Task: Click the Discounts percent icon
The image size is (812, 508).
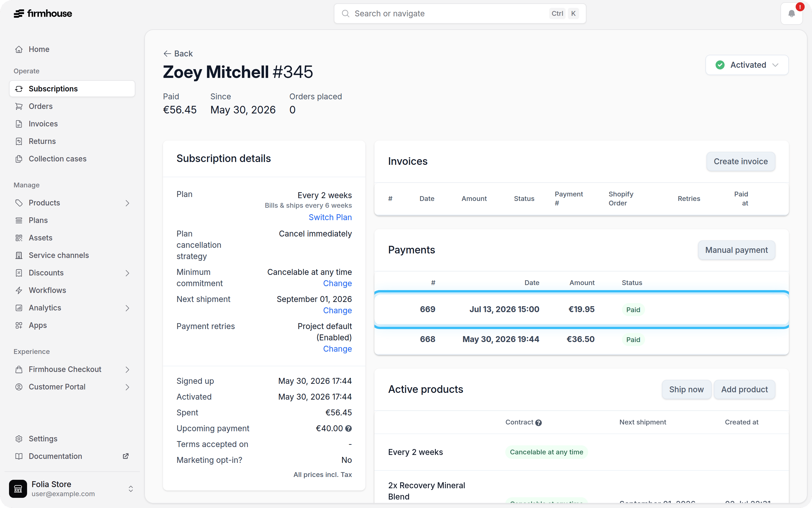Action: [19, 273]
